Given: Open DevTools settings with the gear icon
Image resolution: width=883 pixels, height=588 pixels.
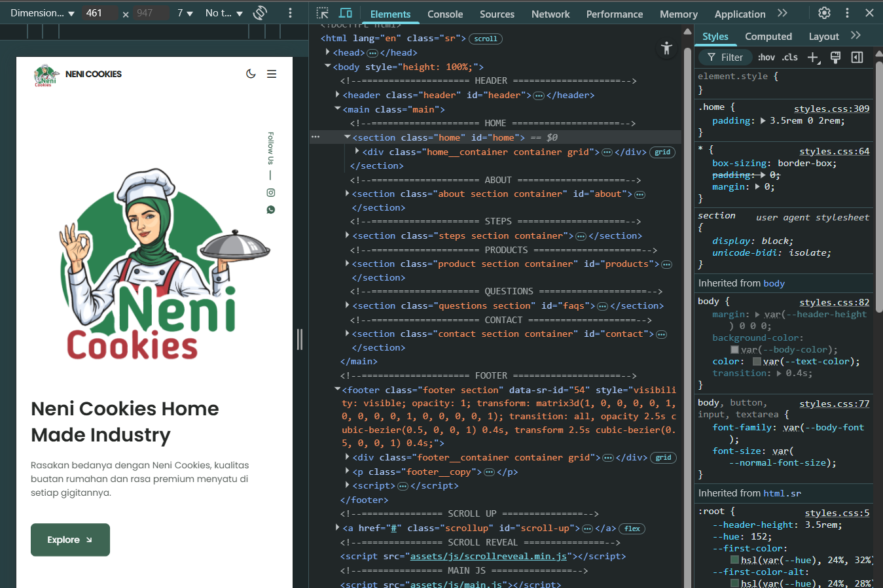Looking at the screenshot, I should [x=824, y=12].
